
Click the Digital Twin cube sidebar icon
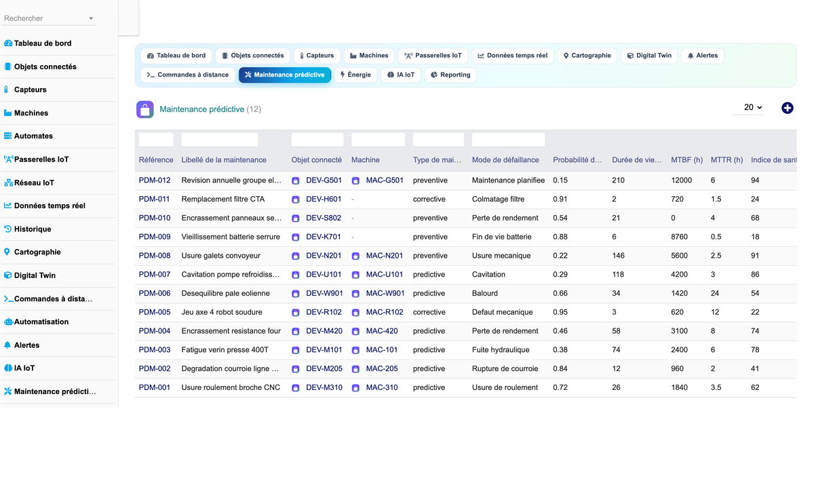(8, 275)
